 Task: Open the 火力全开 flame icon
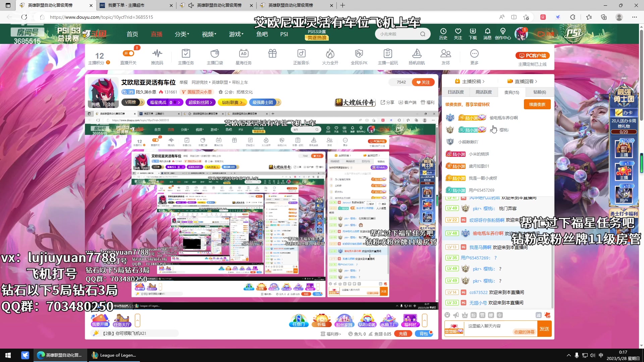click(330, 57)
